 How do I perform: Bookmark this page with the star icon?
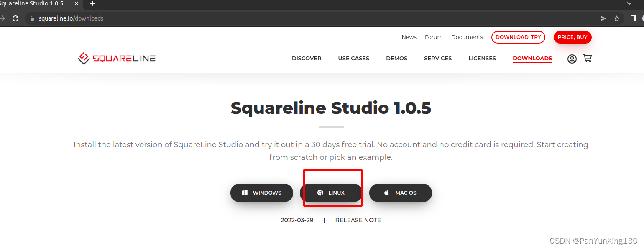[617, 18]
